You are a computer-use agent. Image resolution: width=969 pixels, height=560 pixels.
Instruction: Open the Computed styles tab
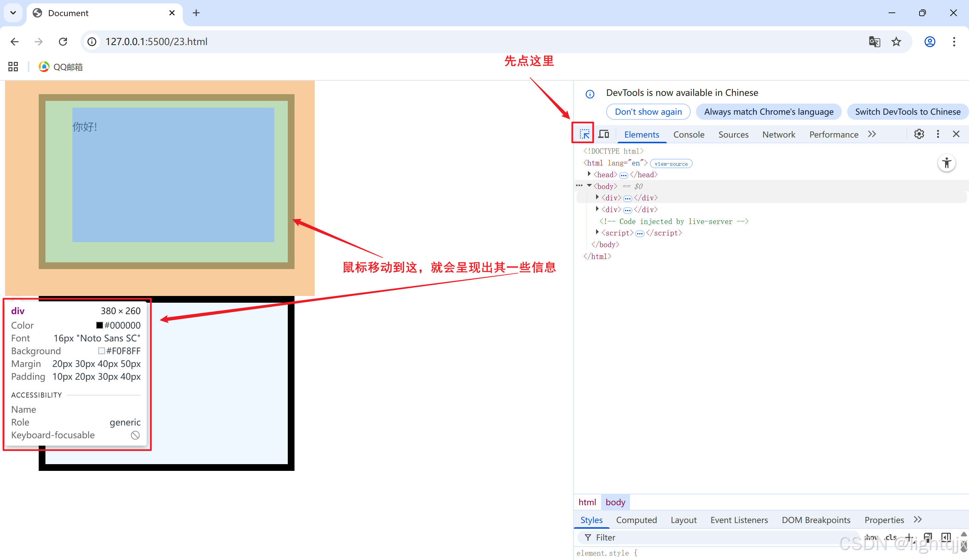(636, 520)
